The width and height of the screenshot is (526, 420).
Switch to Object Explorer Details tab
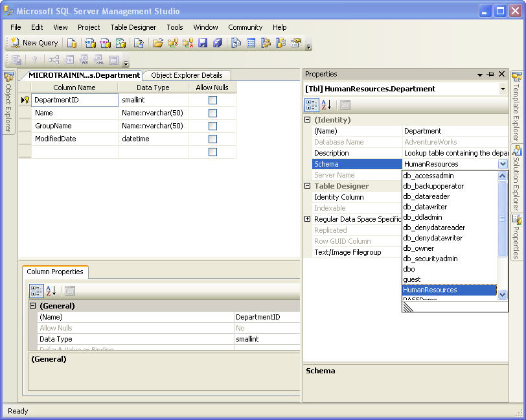point(187,75)
